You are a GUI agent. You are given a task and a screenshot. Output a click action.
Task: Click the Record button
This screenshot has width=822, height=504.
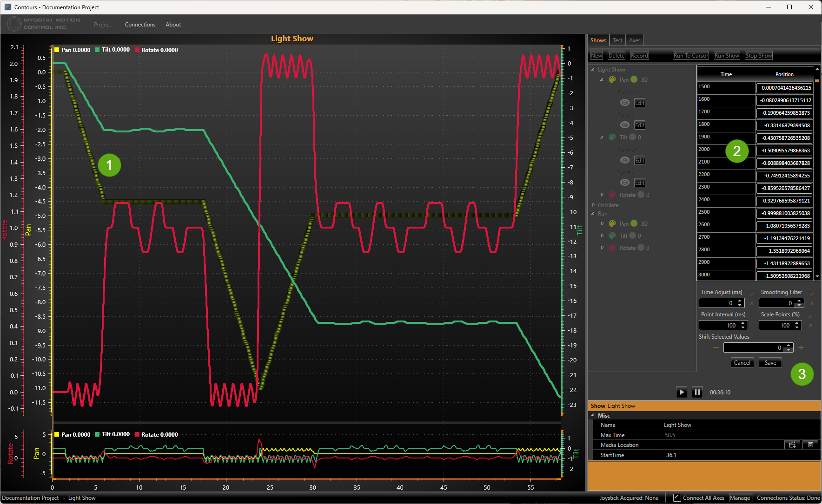coord(639,56)
